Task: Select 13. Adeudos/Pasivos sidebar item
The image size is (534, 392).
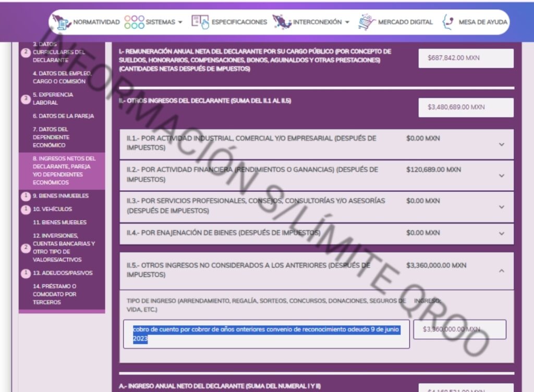Action: 59,273
